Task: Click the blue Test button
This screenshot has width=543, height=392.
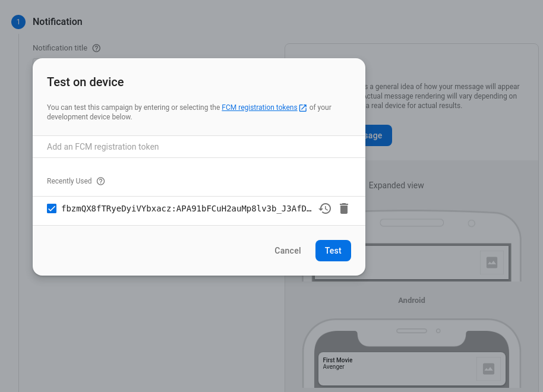Action: tap(333, 251)
